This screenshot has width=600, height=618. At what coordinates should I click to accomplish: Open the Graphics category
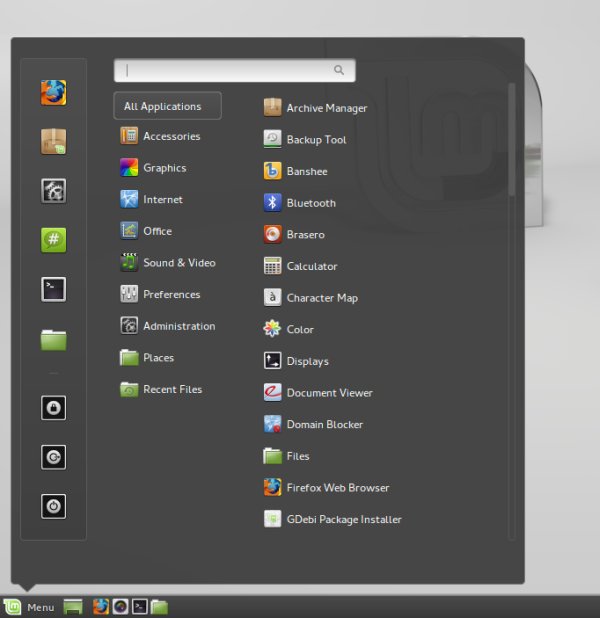point(164,168)
